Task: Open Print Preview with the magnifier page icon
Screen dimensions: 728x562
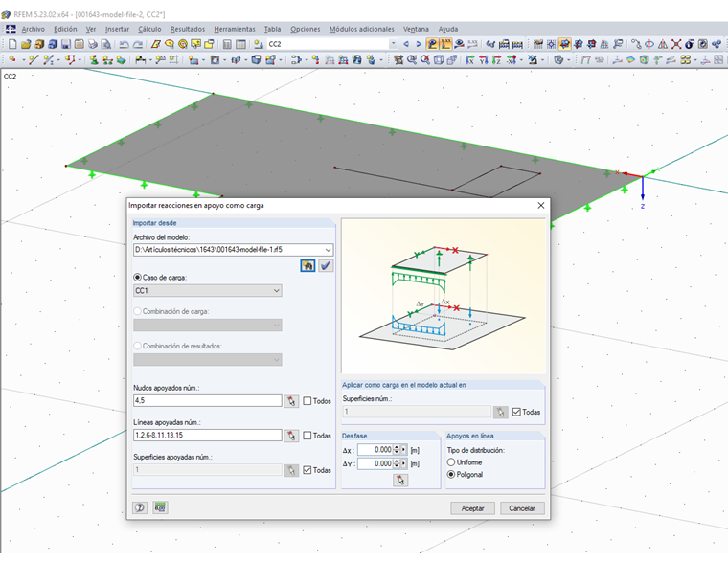Action: click(106, 44)
